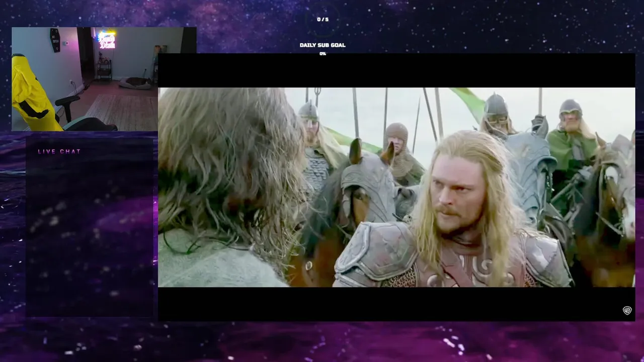This screenshot has width=644, height=362.
Task: Click the movie video player showing horse riders
Action: click(396, 187)
